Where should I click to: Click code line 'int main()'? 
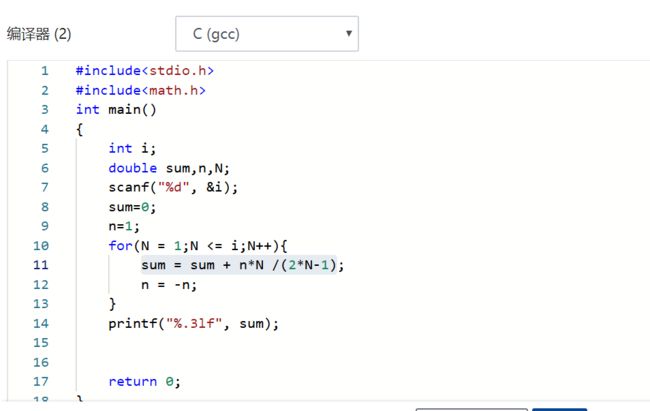(116, 110)
